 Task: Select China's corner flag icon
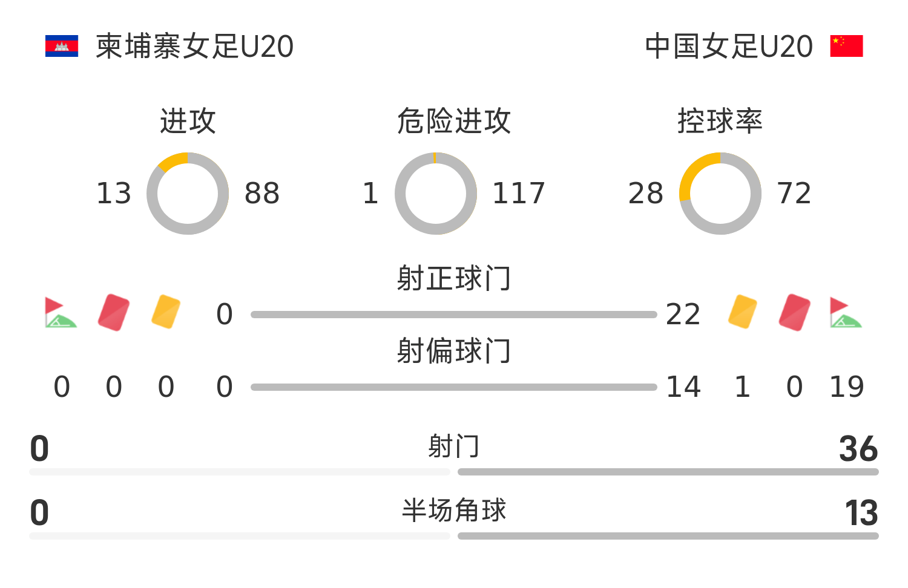pos(846,312)
